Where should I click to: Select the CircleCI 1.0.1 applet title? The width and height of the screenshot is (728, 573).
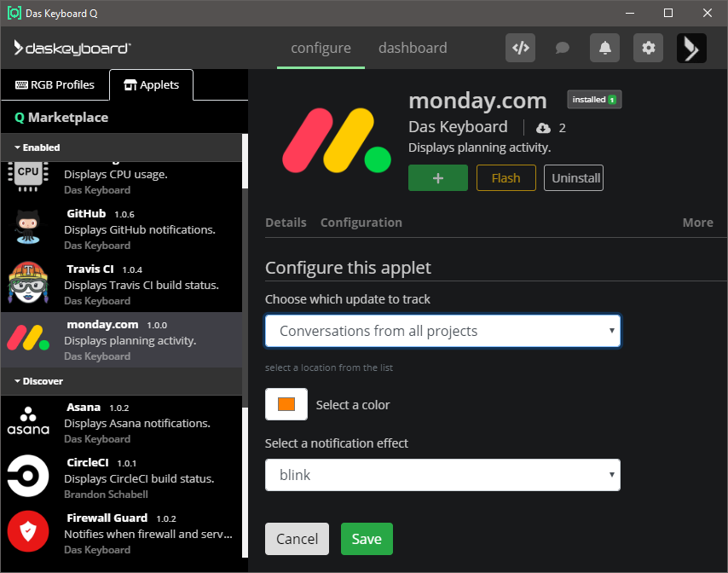[x=101, y=463]
